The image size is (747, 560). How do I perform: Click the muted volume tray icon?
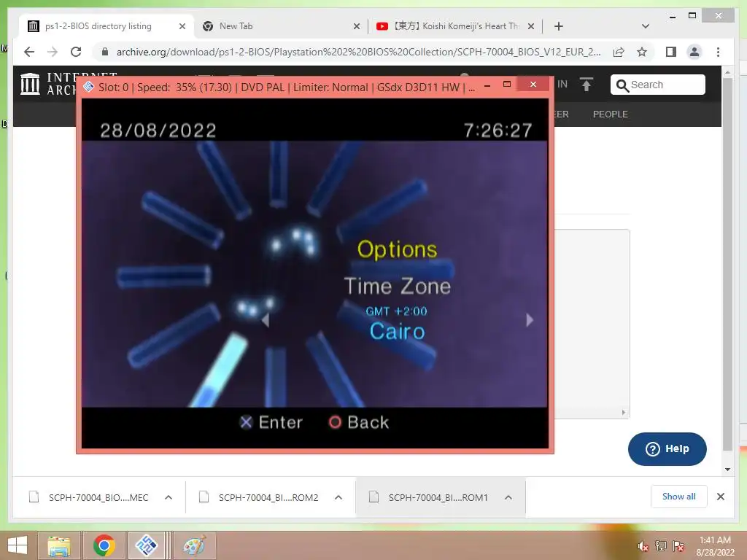pyautogui.click(x=643, y=546)
